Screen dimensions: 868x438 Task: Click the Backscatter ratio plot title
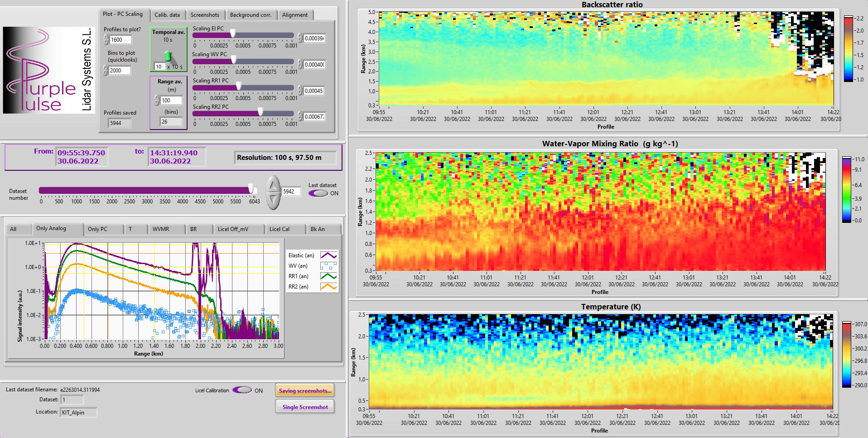click(x=612, y=5)
